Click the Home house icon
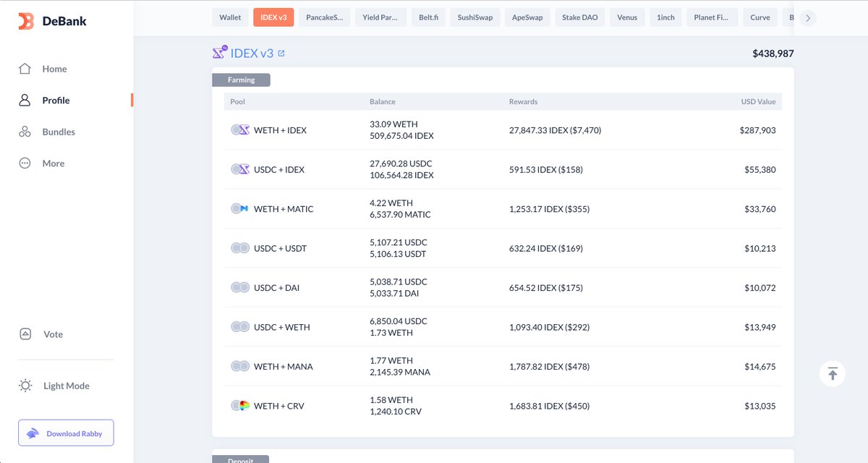 [25, 69]
